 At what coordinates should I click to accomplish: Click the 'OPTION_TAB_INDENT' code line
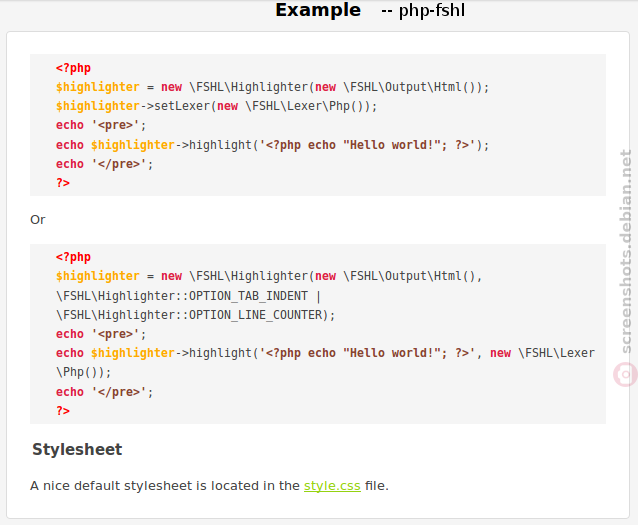coord(189,296)
